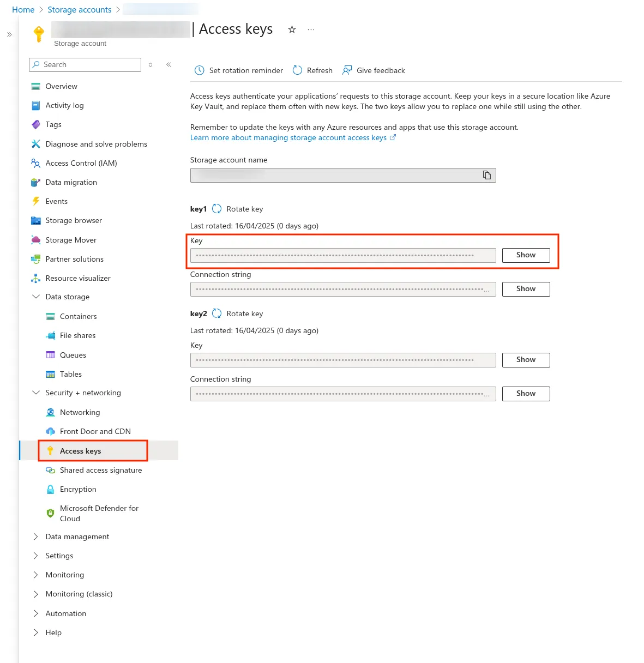Image resolution: width=644 pixels, height=663 pixels.
Task: Click the Containers icon
Action: click(x=51, y=316)
